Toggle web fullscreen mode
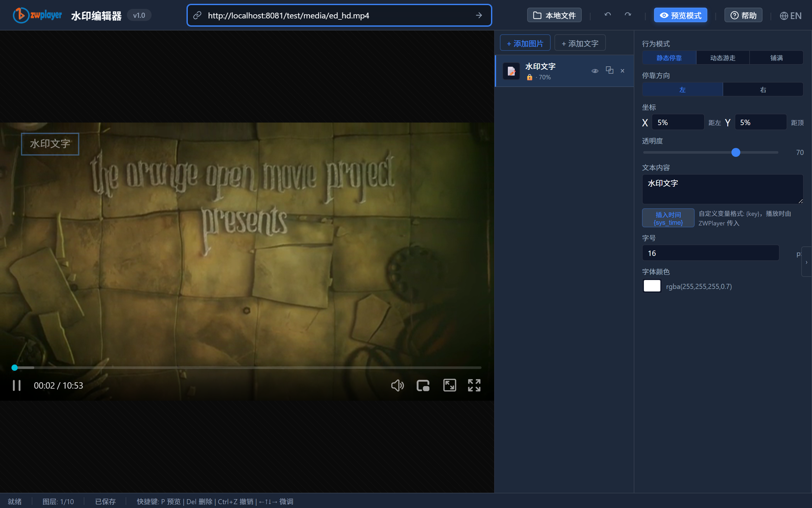This screenshot has width=812, height=508. click(x=450, y=385)
